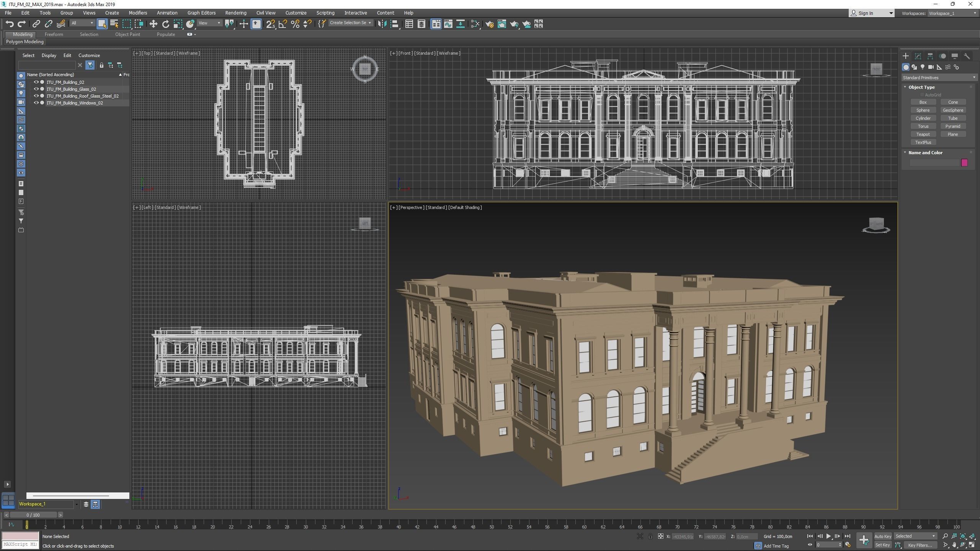
Task: Click Maximize Viewport Toggle icon
Action: coord(972,545)
